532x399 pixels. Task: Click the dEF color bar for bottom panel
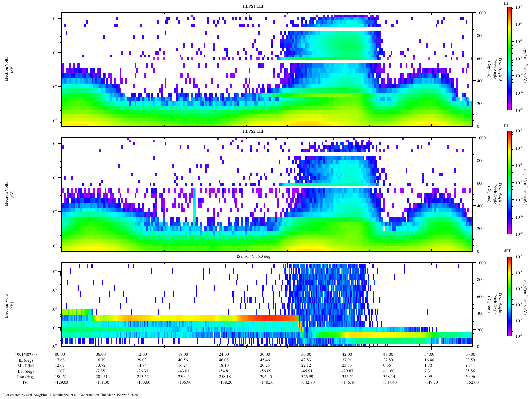pos(509,297)
